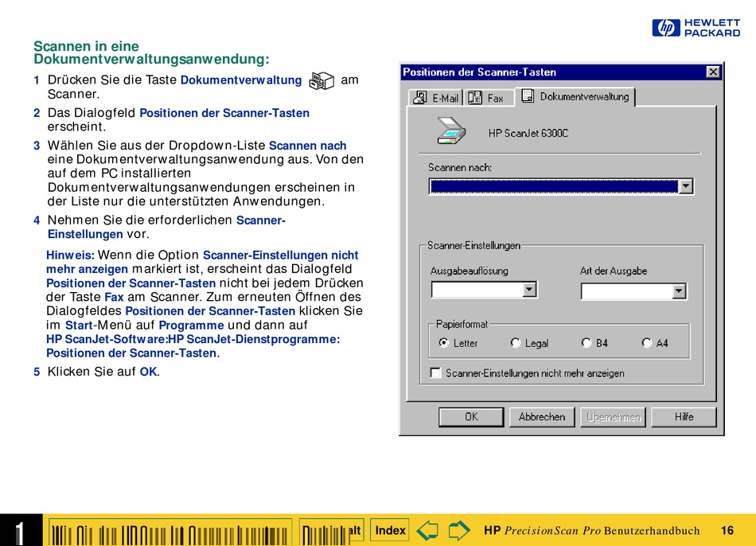
Task: Close the Positionen der Scanner-Tasten dialog
Action: pyautogui.click(x=713, y=72)
